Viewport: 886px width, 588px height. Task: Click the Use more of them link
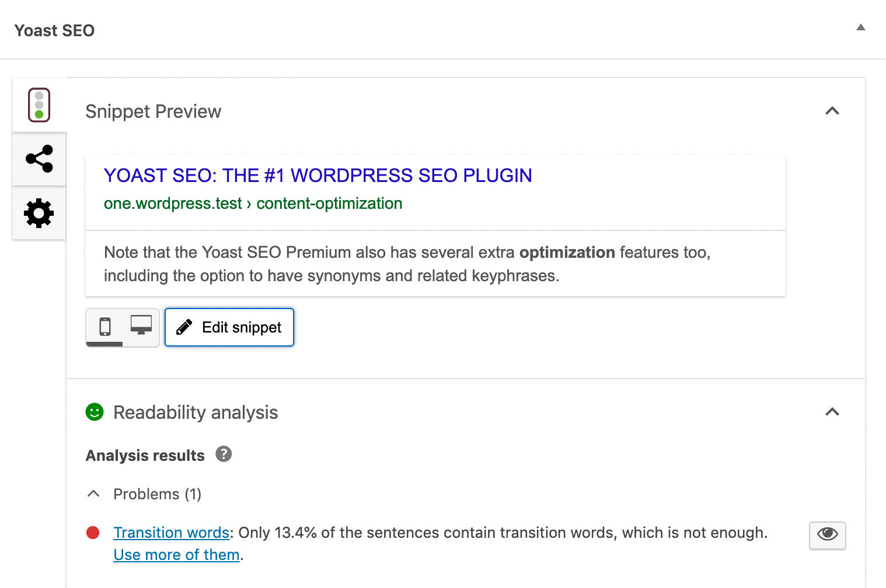(176, 554)
